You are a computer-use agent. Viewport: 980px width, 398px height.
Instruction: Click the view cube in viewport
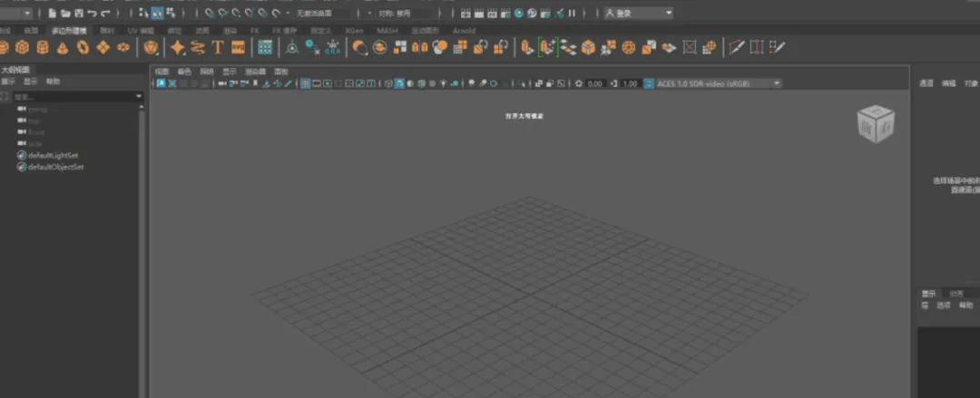[876, 123]
